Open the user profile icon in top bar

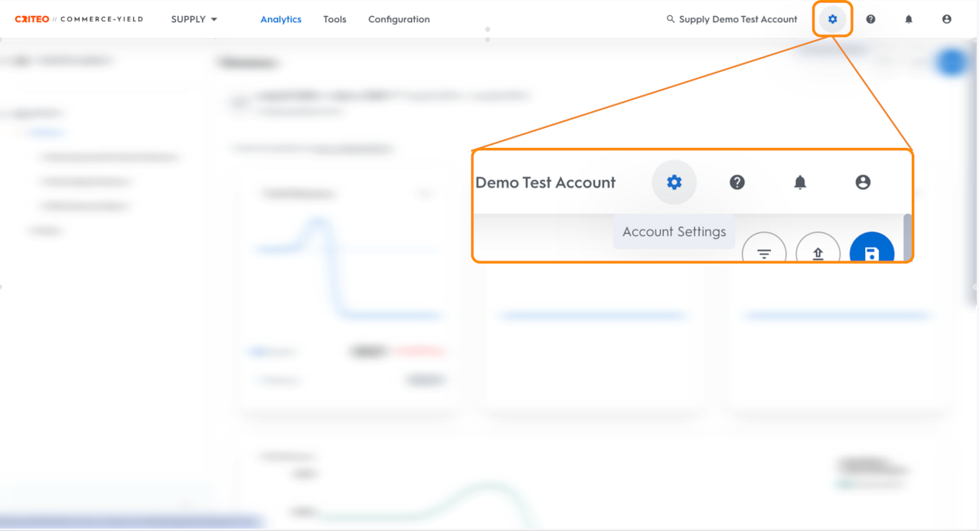[947, 19]
